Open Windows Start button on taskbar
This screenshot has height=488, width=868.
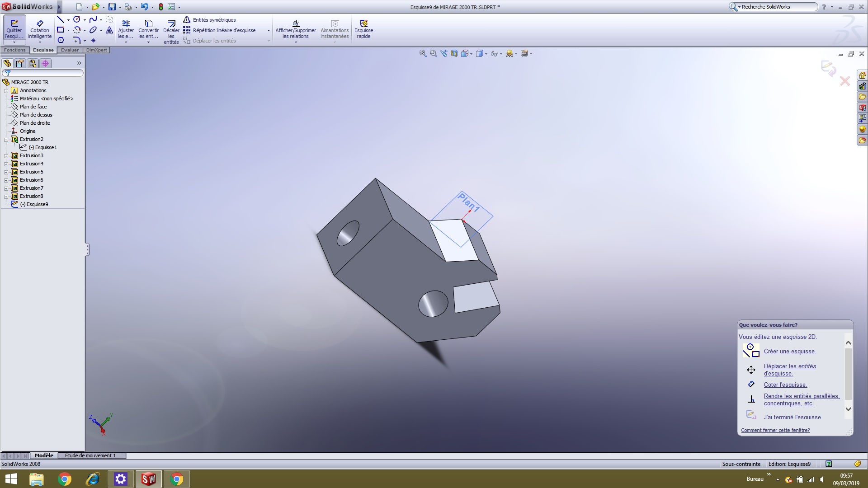pyautogui.click(x=11, y=479)
